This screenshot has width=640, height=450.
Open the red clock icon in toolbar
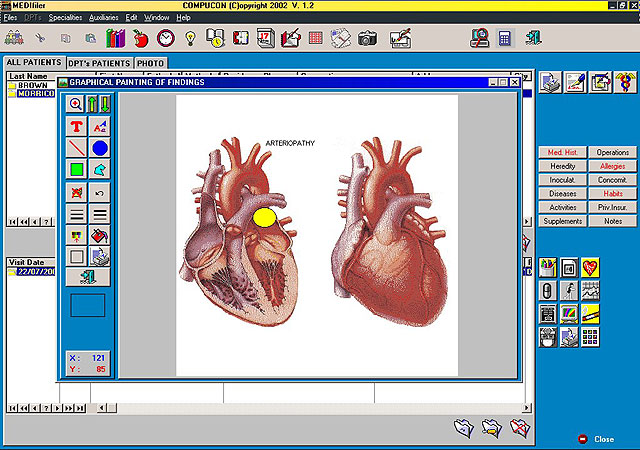point(166,38)
